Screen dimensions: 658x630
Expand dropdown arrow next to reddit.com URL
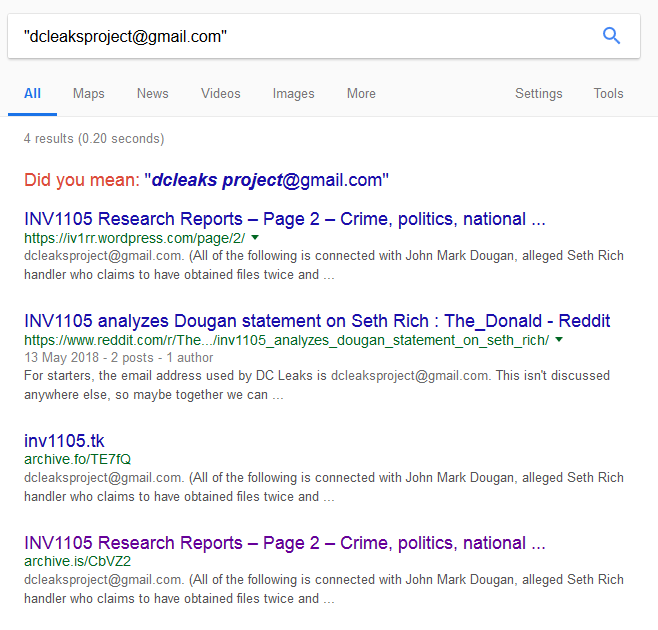(559, 340)
